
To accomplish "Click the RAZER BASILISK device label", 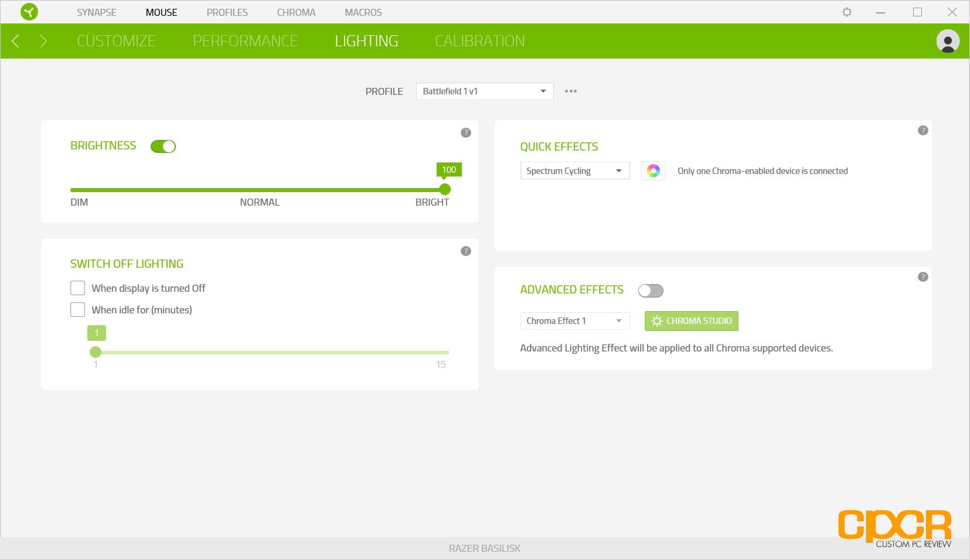I will [x=485, y=548].
